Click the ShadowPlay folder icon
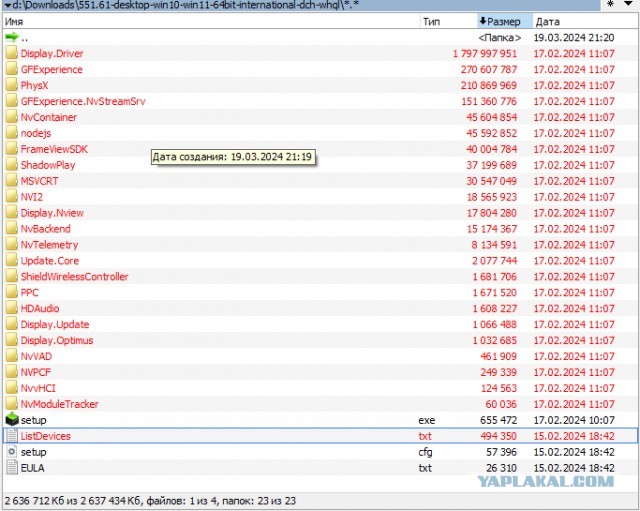This screenshot has width=640, height=511. 12,164
